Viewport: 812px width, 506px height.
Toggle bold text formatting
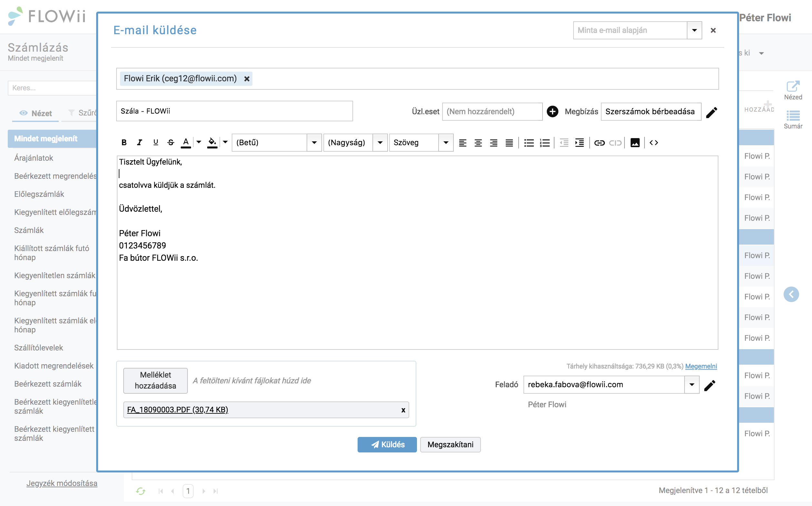click(124, 143)
